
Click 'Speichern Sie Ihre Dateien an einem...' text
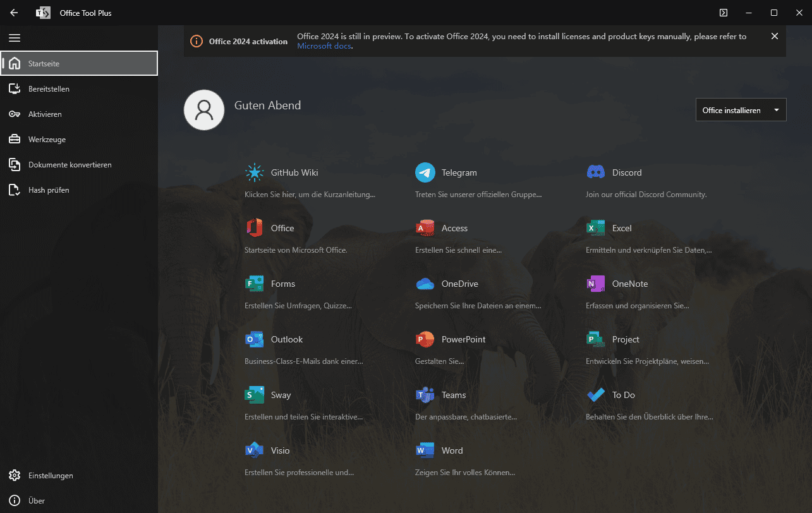pos(478,305)
